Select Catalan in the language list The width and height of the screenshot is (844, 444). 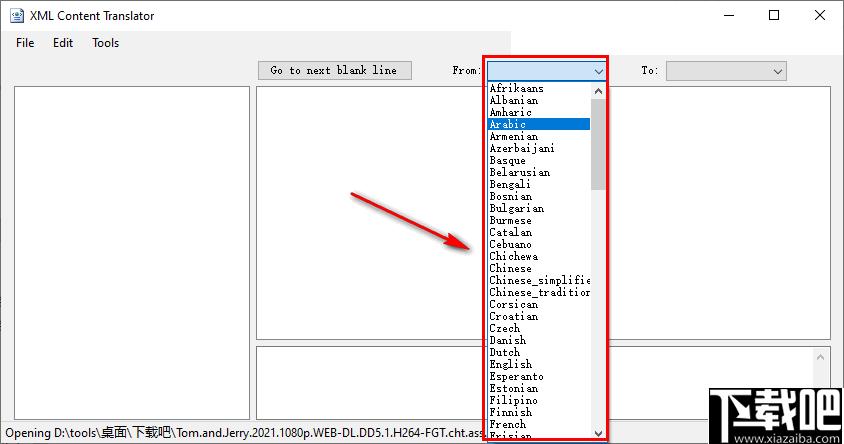pyautogui.click(x=539, y=232)
